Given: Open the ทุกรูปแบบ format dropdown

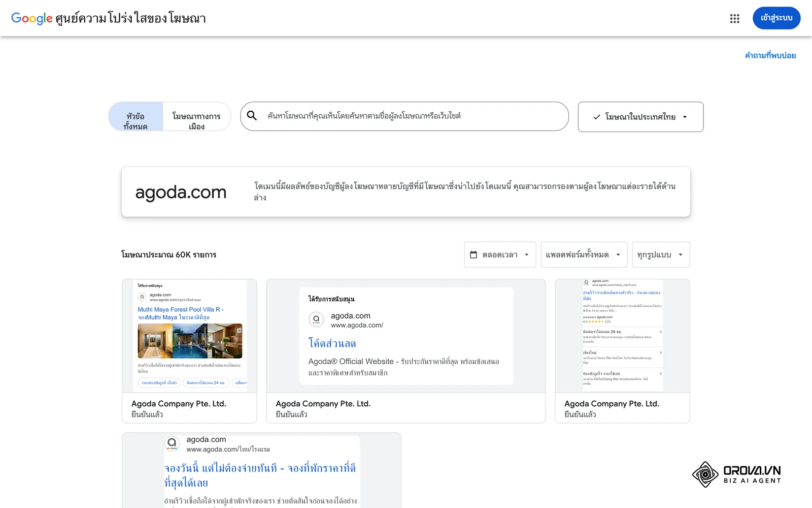Looking at the screenshot, I should pos(661,255).
